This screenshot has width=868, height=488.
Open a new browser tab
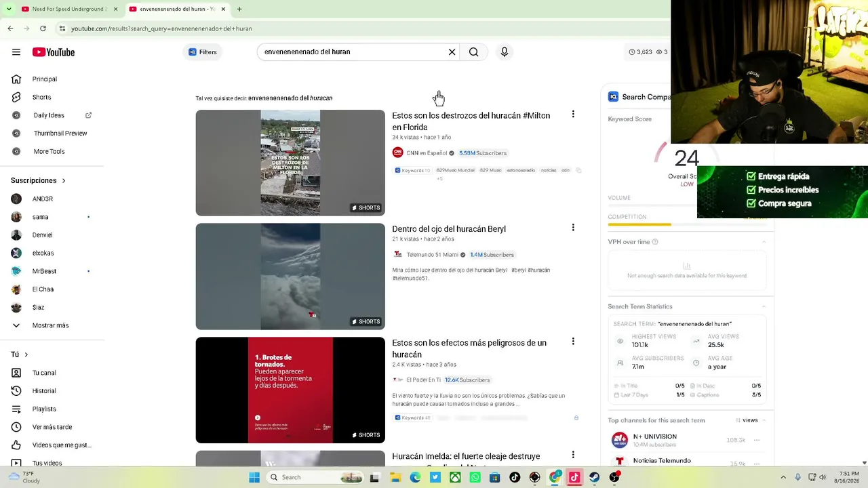click(239, 9)
